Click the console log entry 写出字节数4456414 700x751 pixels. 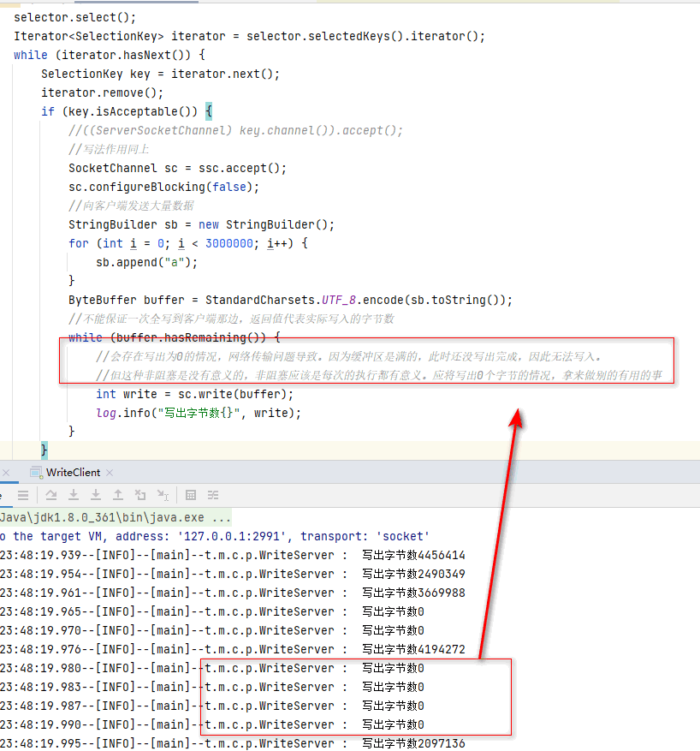[x=413, y=556]
